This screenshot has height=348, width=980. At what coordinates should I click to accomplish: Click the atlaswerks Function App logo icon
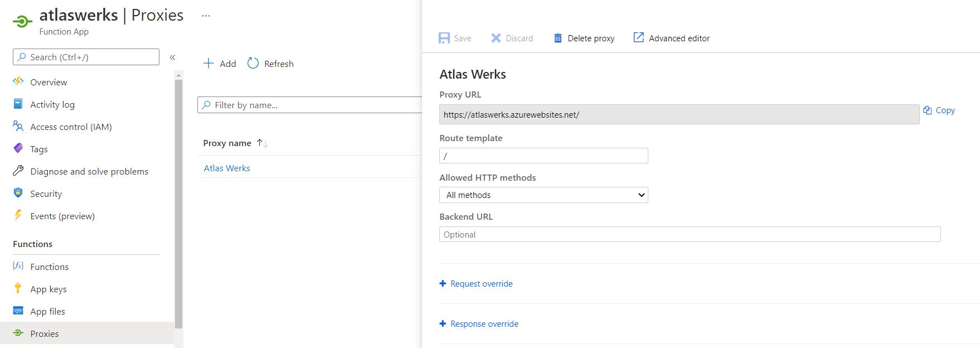click(x=22, y=22)
